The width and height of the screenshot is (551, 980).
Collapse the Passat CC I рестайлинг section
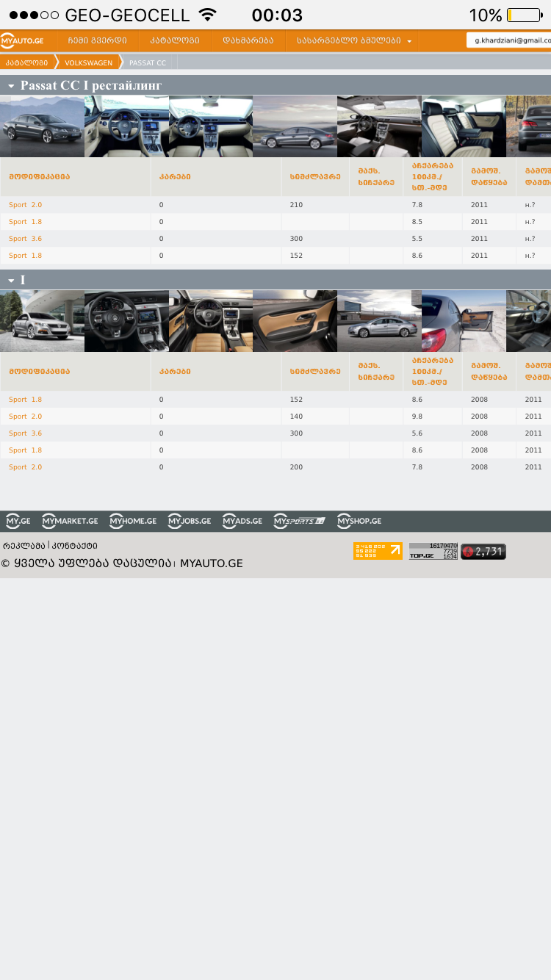click(11, 86)
